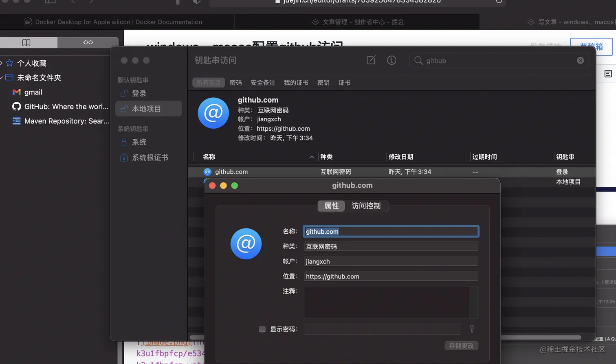Click the document icon right of Keychain window

click(x=608, y=74)
